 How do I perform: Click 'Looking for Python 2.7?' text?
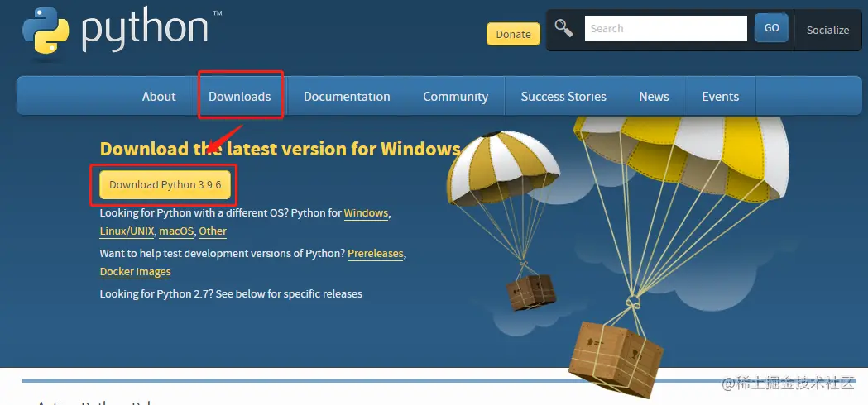pyautogui.click(x=156, y=293)
